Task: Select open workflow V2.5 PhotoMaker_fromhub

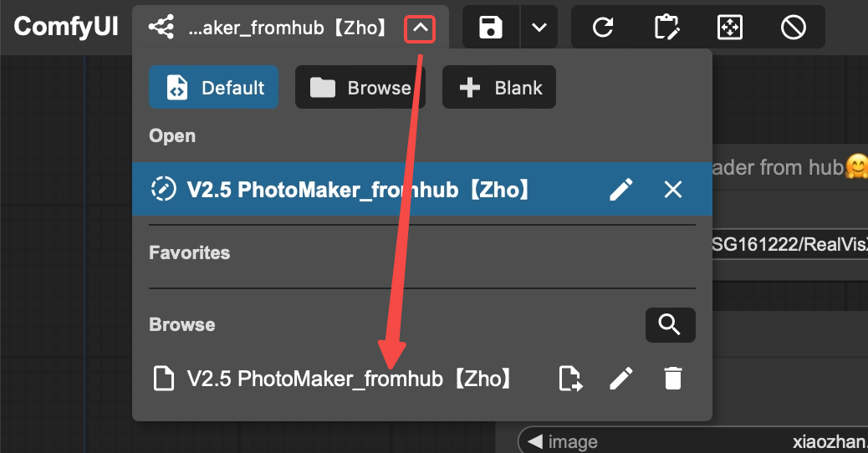Action: (x=359, y=190)
